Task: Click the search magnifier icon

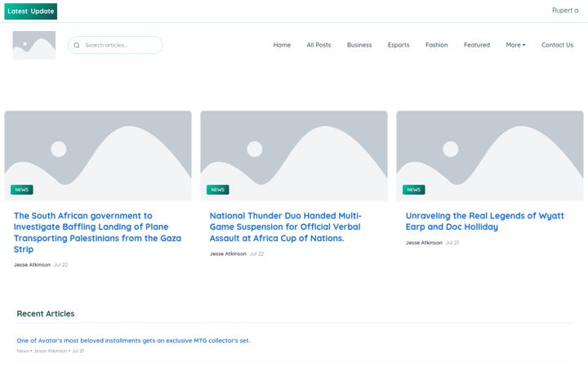Action: click(x=77, y=46)
